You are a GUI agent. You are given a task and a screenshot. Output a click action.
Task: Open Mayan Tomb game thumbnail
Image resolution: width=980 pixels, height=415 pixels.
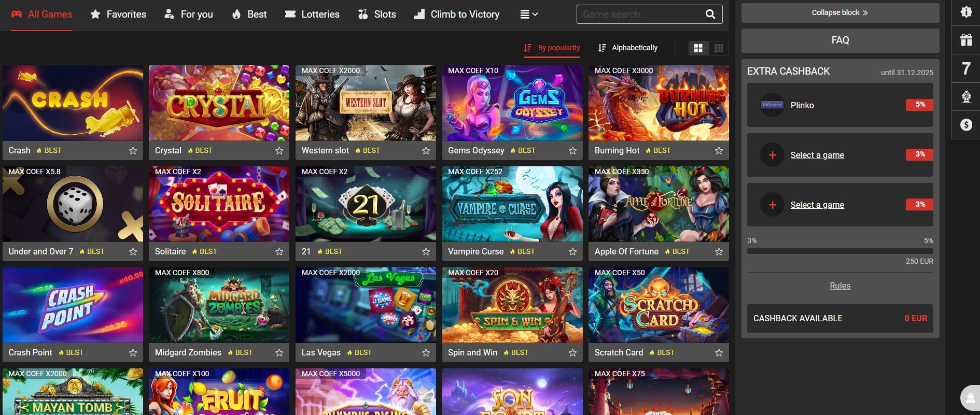(x=73, y=392)
